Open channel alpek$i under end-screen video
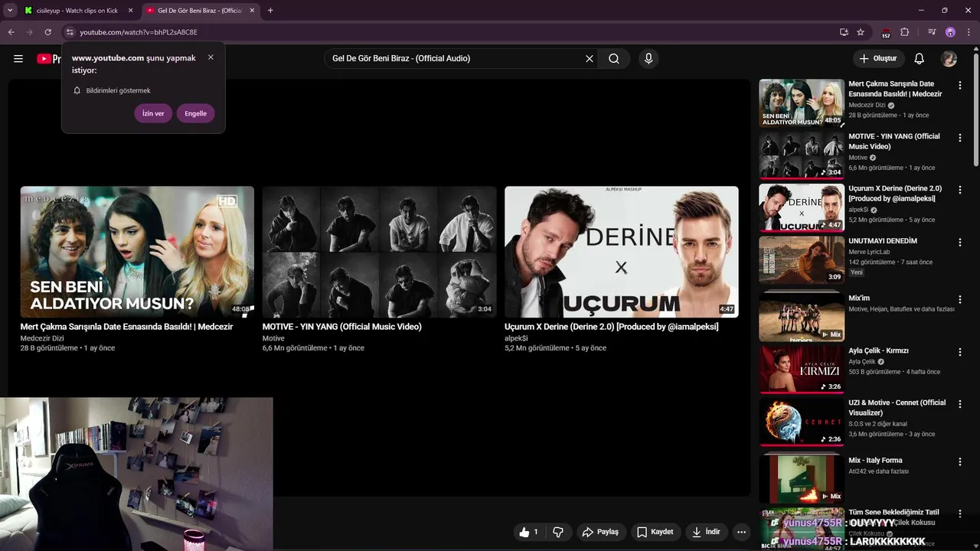This screenshot has height=551, width=980. pyautogui.click(x=516, y=338)
